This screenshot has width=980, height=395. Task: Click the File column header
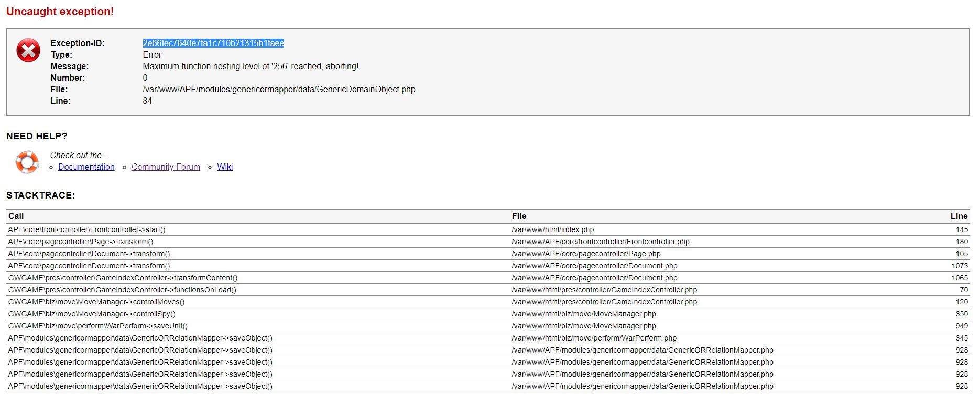click(x=519, y=216)
